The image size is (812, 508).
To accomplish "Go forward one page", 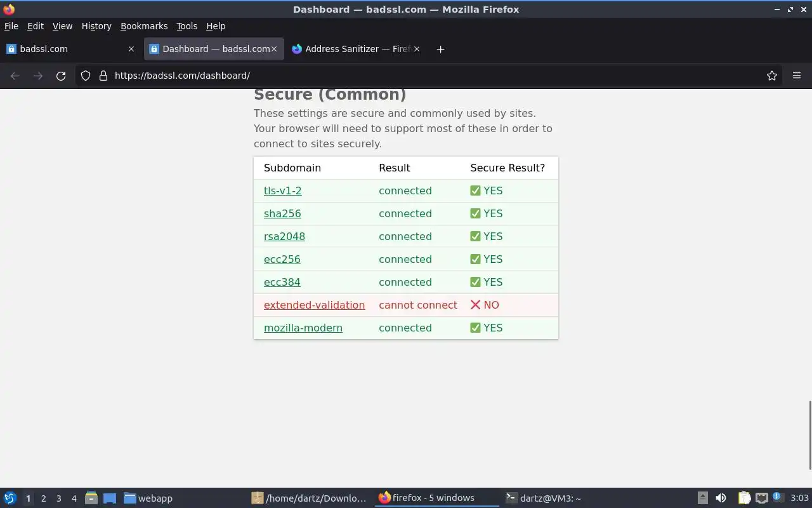I will tap(38, 76).
